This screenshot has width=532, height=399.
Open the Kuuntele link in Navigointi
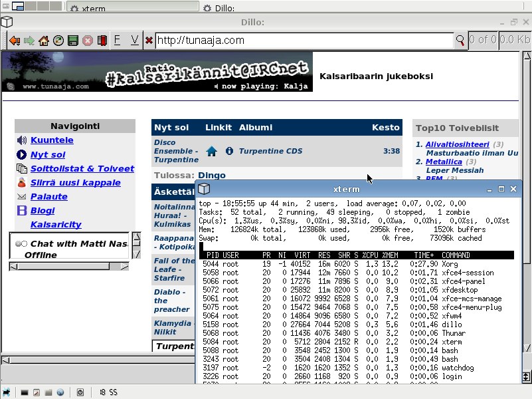click(52, 140)
